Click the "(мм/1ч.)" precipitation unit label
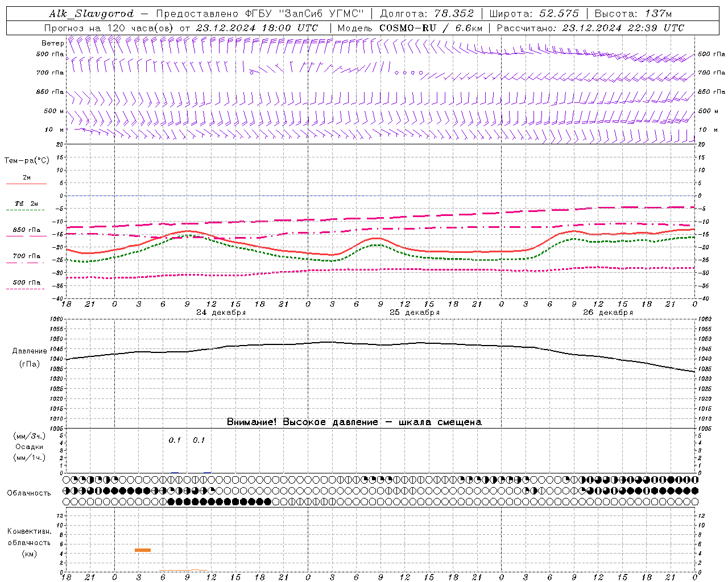Image resolution: width=728 pixels, height=582 pixels. click(x=30, y=458)
